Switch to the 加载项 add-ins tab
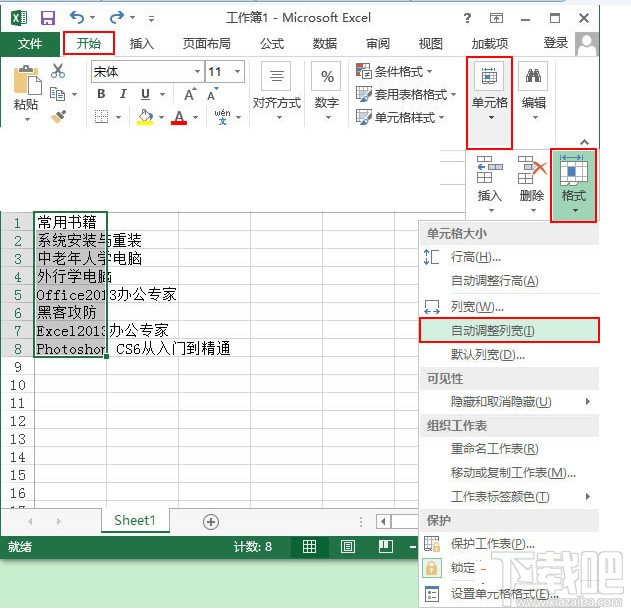This screenshot has width=631, height=612. [490, 43]
